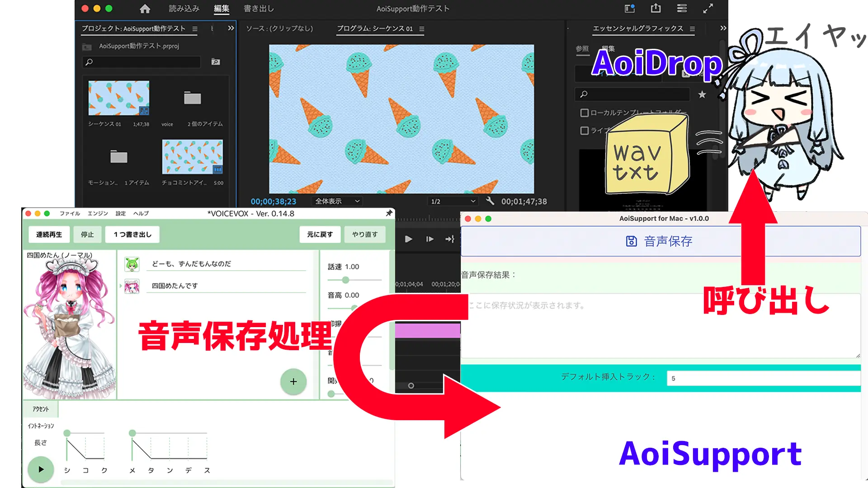Click the Essential Graphics search field

point(632,94)
